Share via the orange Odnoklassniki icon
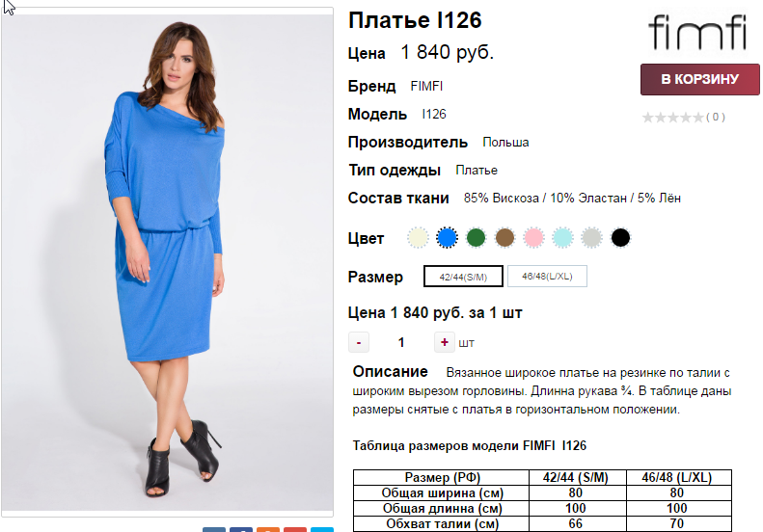Image resolution: width=763 pixels, height=532 pixels. (268, 529)
